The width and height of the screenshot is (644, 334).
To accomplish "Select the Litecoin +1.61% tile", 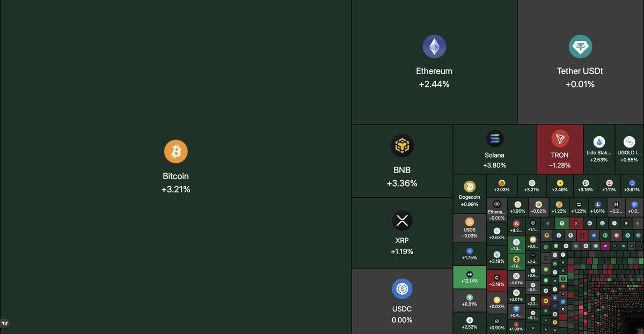I will tap(597, 207).
